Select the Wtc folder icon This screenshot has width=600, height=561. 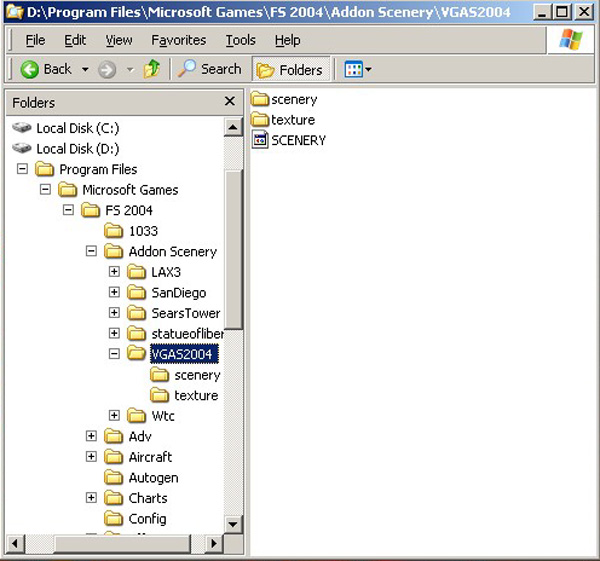tap(137, 416)
